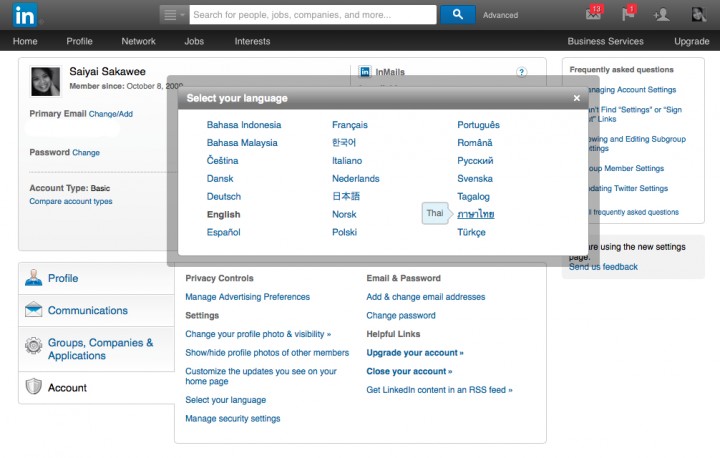720x458 pixels.
Task: Select Groups, Companies & Applications tab
Action: [96, 349]
